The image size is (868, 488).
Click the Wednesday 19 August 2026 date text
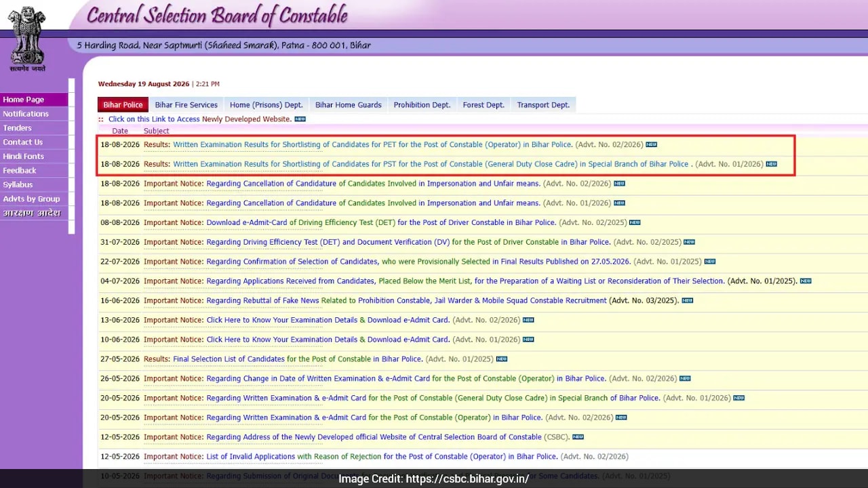144,84
